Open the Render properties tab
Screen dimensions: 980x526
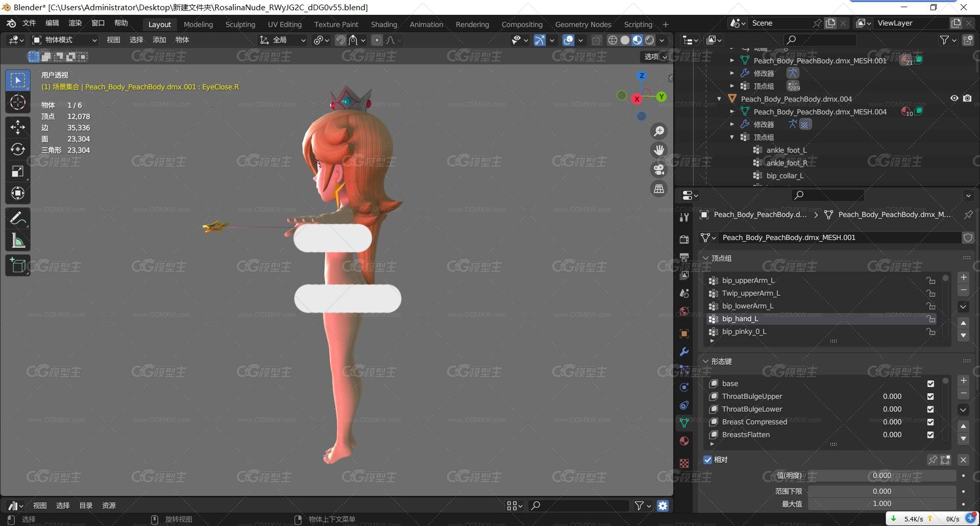pyautogui.click(x=684, y=239)
